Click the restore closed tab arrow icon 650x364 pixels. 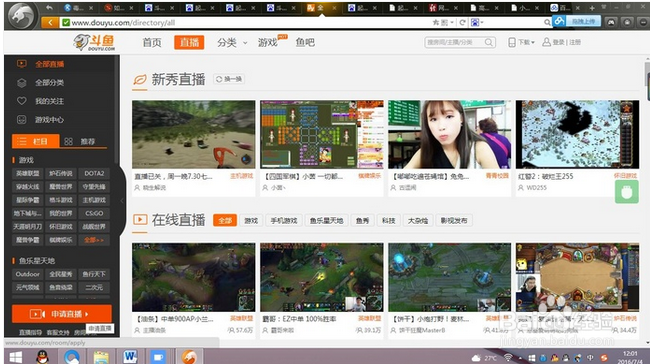tap(49, 8)
